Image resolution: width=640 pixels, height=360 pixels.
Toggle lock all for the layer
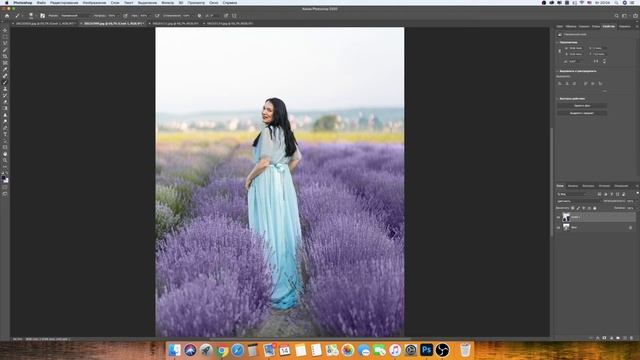(595, 208)
